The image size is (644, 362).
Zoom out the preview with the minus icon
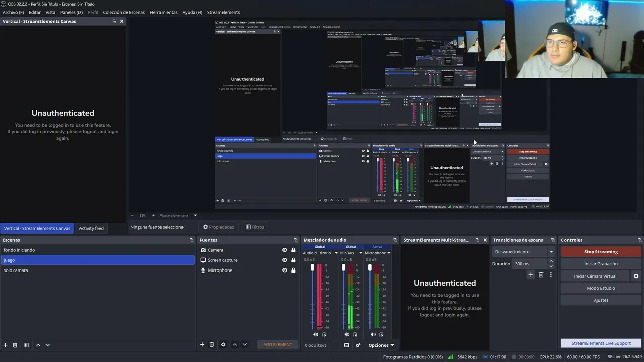pyautogui.click(x=132, y=215)
